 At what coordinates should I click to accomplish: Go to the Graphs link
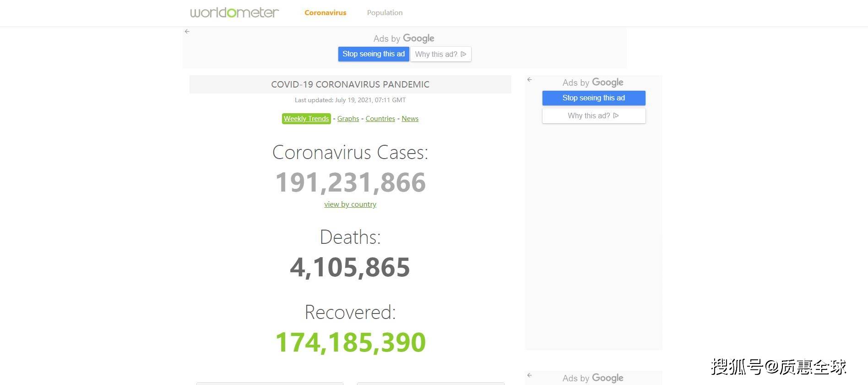tap(348, 119)
